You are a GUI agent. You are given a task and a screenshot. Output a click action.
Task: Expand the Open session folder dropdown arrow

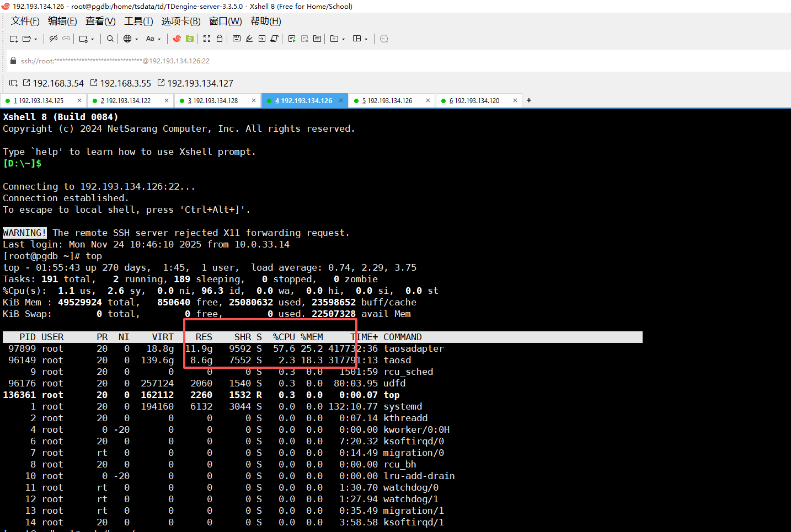(x=36, y=39)
